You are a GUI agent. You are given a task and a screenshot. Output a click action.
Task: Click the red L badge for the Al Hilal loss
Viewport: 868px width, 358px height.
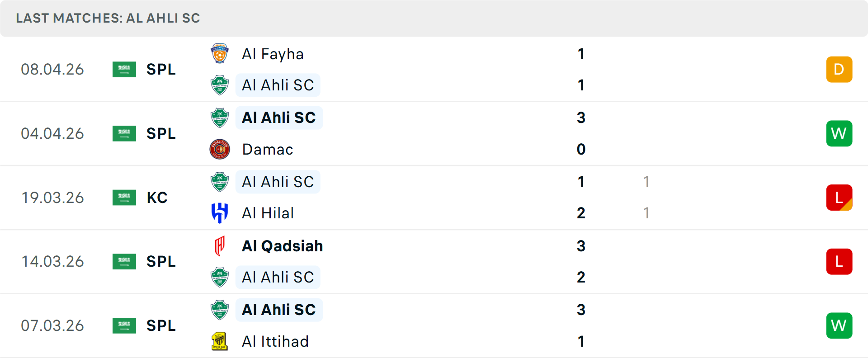pos(839,198)
